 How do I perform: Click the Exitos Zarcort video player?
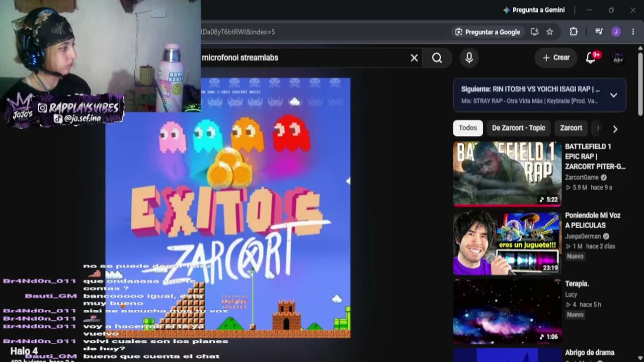coord(228,208)
